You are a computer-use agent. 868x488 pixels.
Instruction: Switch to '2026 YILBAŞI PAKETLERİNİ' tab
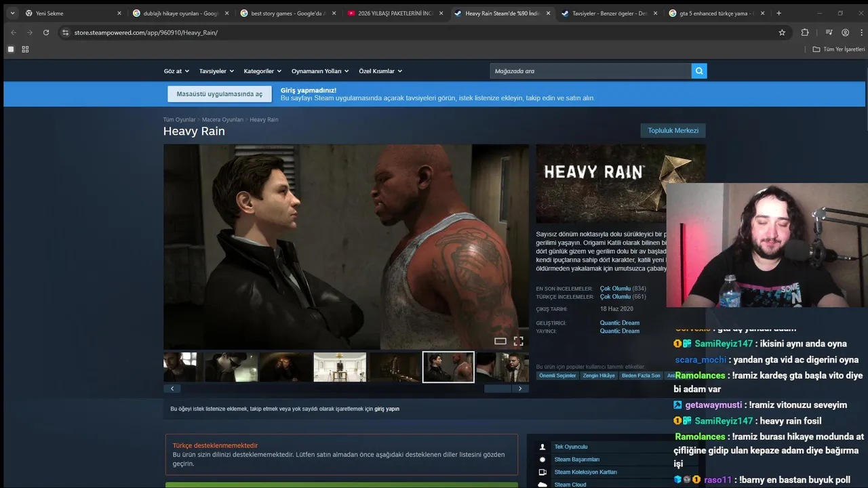394,13
